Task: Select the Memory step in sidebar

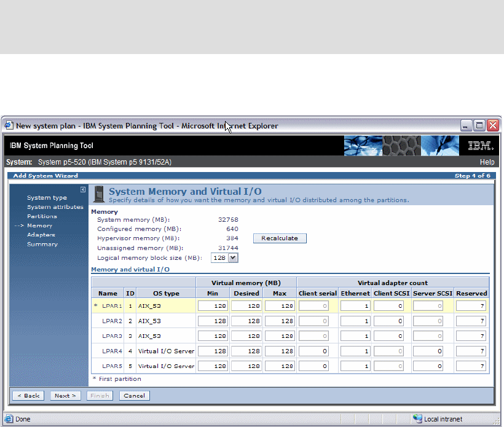Action: pos(39,225)
